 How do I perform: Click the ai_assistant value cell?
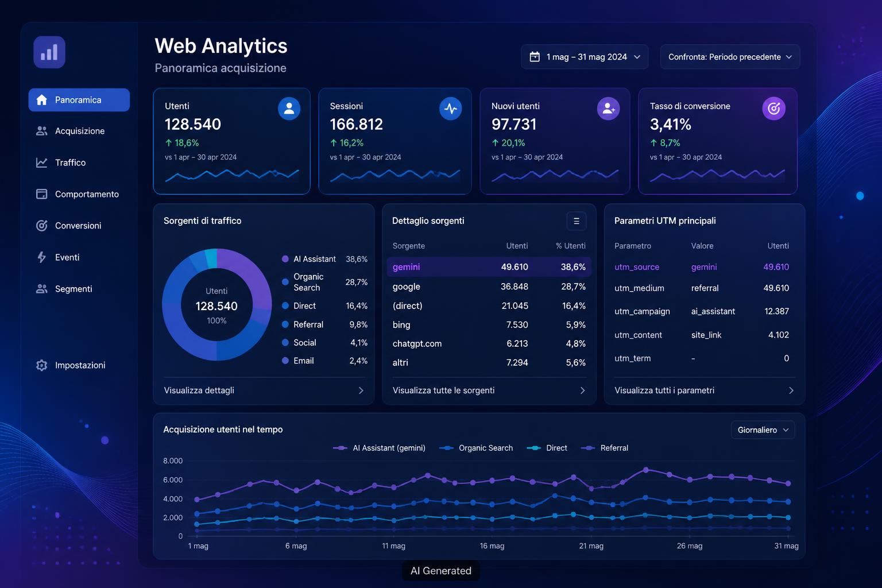tap(713, 311)
